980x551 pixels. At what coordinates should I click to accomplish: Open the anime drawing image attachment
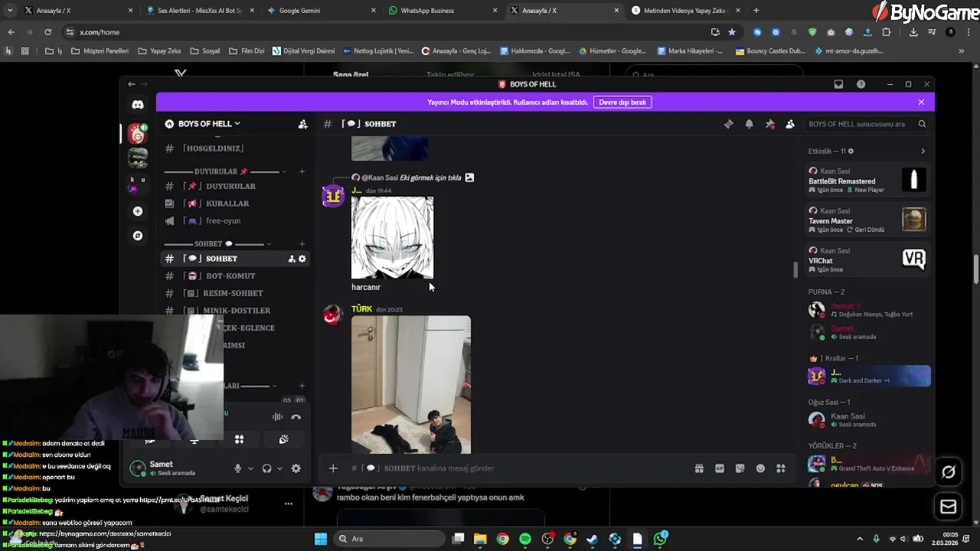pos(392,238)
